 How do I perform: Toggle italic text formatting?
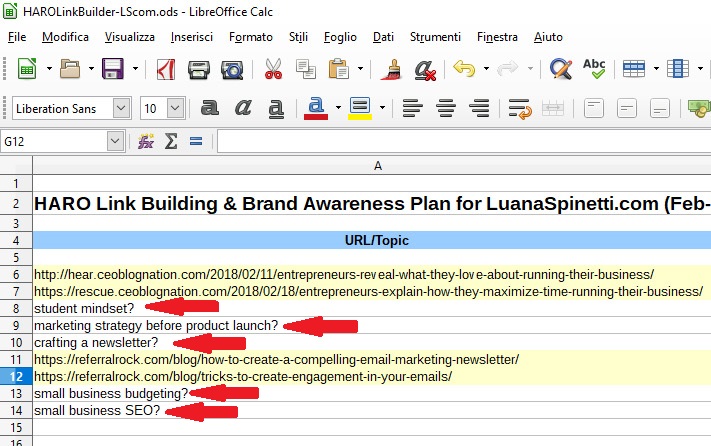(x=242, y=108)
